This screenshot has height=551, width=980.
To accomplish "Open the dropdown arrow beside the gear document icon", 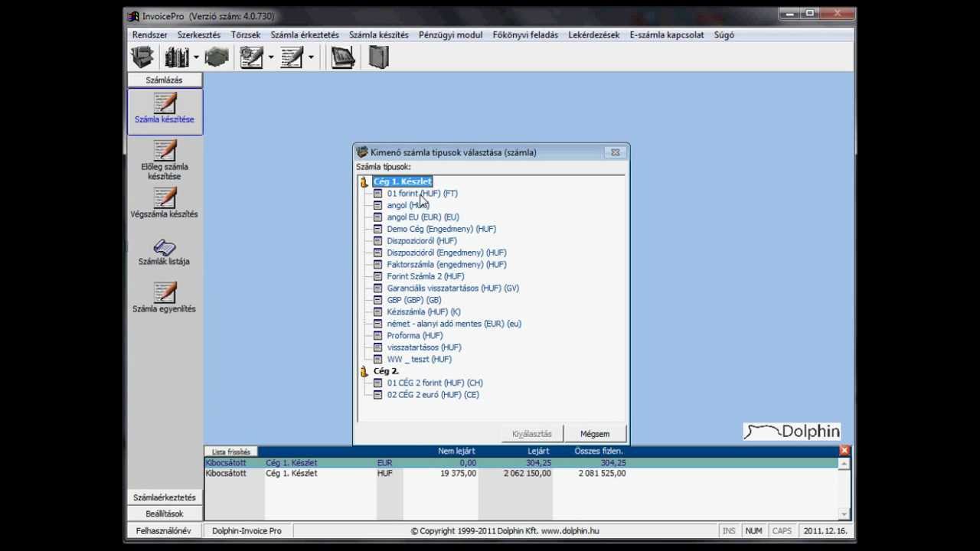I will (270, 57).
